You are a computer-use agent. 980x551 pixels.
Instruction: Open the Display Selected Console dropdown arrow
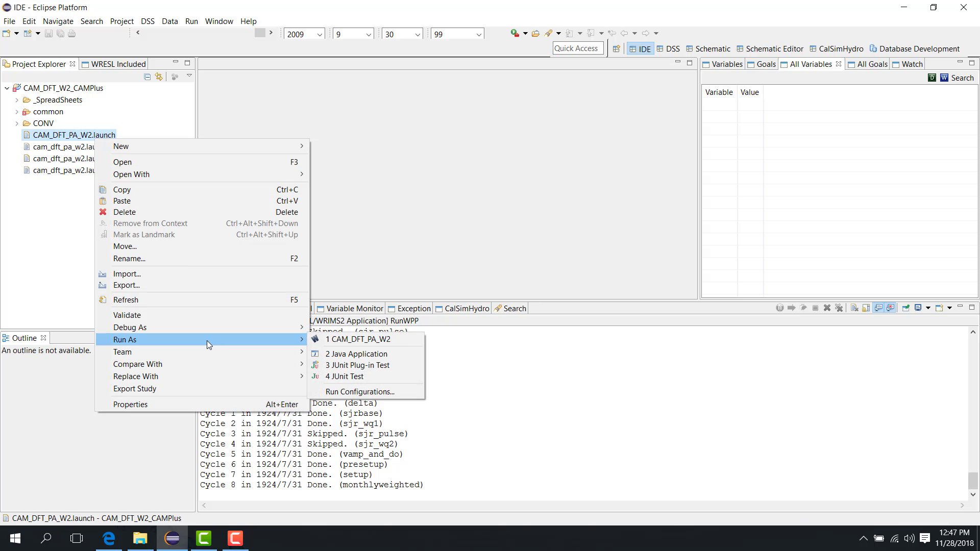[928, 308]
